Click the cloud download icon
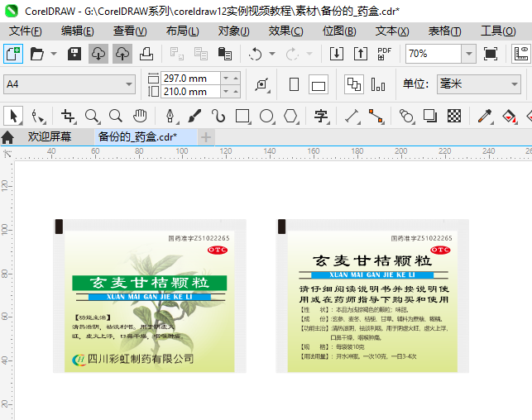The width and height of the screenshot is (532, 420). pos(98,54)
